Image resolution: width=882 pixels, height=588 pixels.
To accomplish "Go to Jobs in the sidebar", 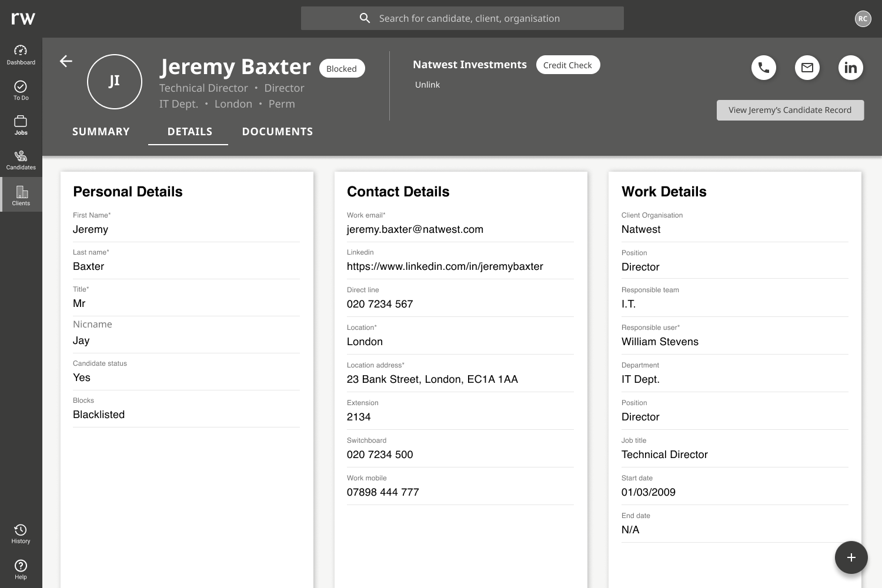I will click(21, 125).
